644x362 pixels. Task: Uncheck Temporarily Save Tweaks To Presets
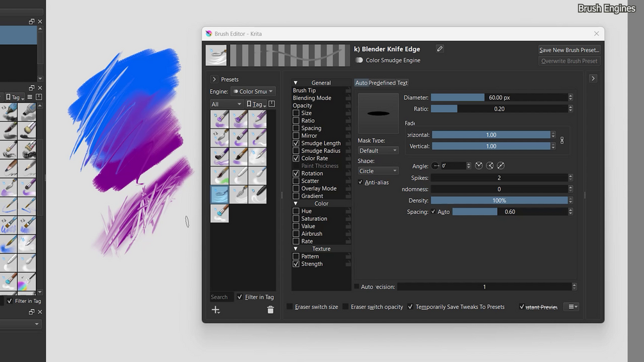(410, 307)
